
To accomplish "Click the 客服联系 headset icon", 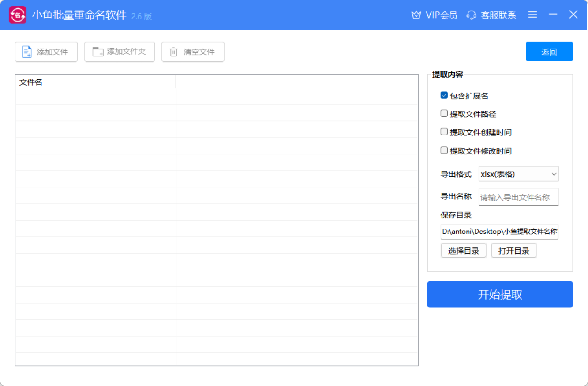I will coord(471,15).
